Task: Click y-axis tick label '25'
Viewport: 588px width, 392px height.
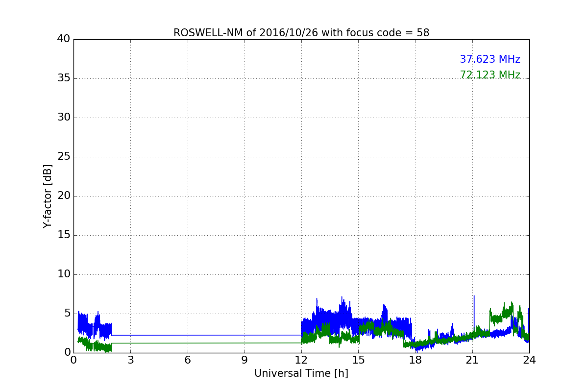Action: coord(64,156)
